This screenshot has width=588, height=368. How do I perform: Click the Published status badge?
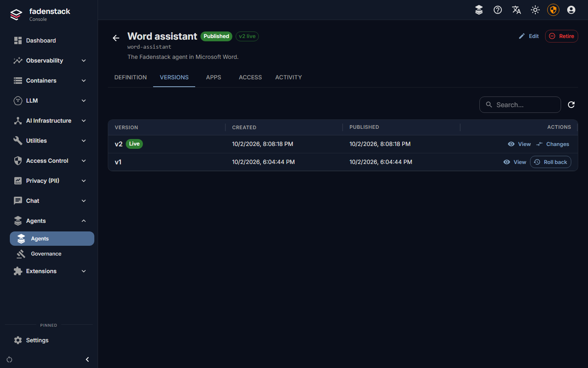click(216, 36)
